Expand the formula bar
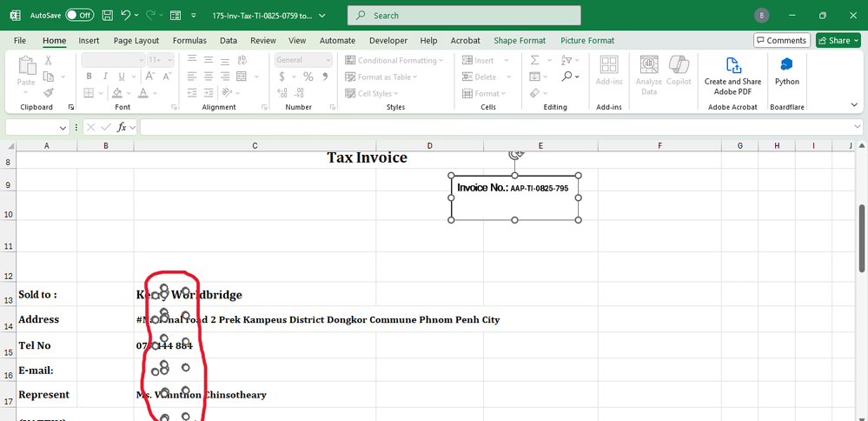 tap(858, 127)
